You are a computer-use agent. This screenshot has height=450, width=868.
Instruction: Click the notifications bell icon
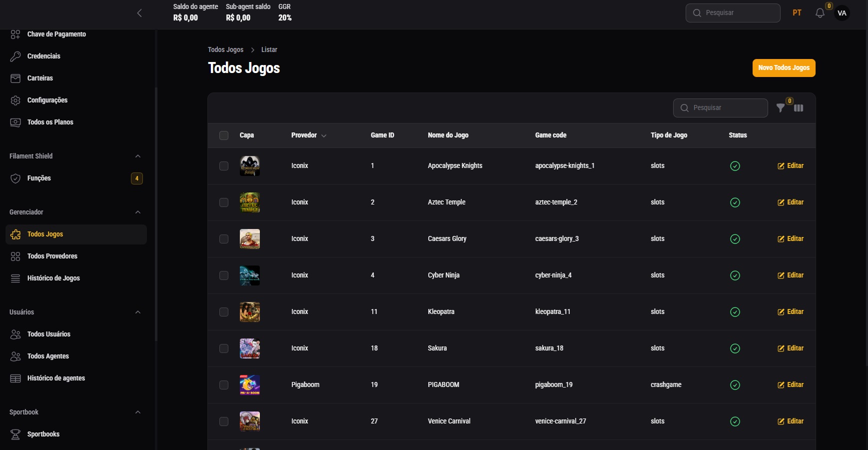pyautogui.click(x=820, y=13)
